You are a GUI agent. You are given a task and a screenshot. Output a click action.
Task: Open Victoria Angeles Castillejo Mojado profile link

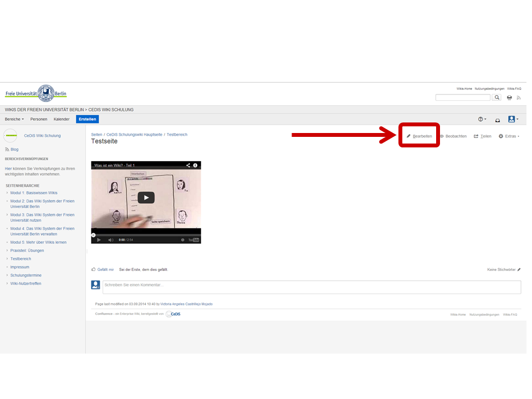186,304
